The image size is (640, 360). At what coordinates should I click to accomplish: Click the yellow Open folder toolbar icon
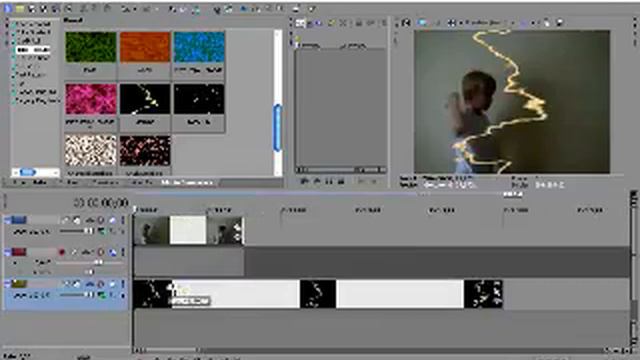click(20, 8)
